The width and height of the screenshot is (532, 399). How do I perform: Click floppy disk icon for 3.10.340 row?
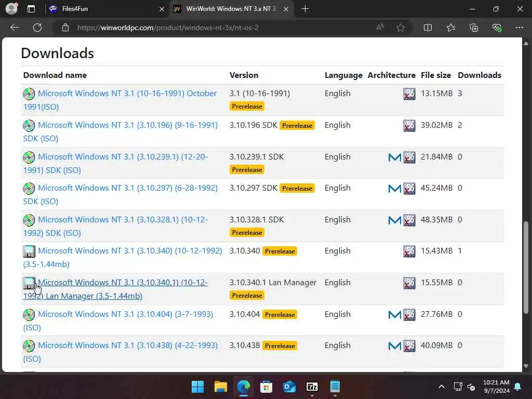tap(29, 251)
